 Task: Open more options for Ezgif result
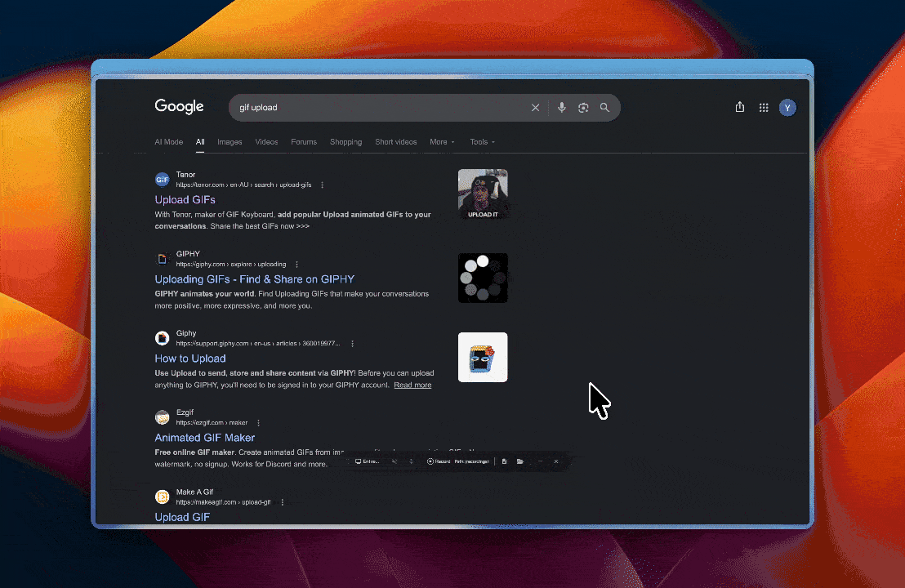coord(259,423)
